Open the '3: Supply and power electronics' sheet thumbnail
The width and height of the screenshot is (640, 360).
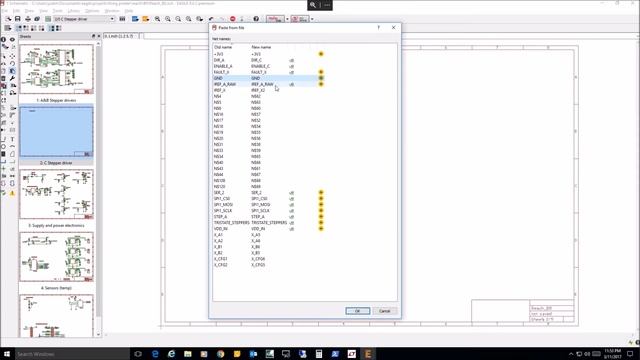click(57, 194)
